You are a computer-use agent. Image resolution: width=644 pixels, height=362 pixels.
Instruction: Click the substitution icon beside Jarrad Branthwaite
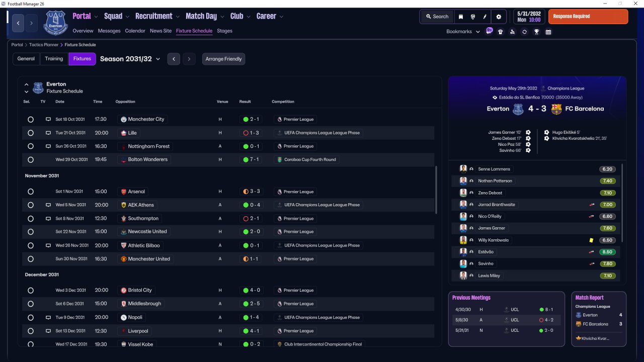point(592,205)
